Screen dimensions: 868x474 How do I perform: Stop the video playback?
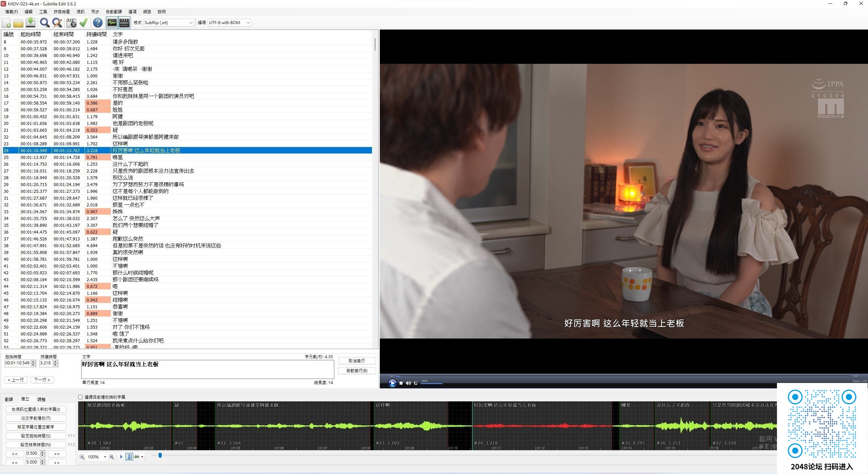click(401, 383)
